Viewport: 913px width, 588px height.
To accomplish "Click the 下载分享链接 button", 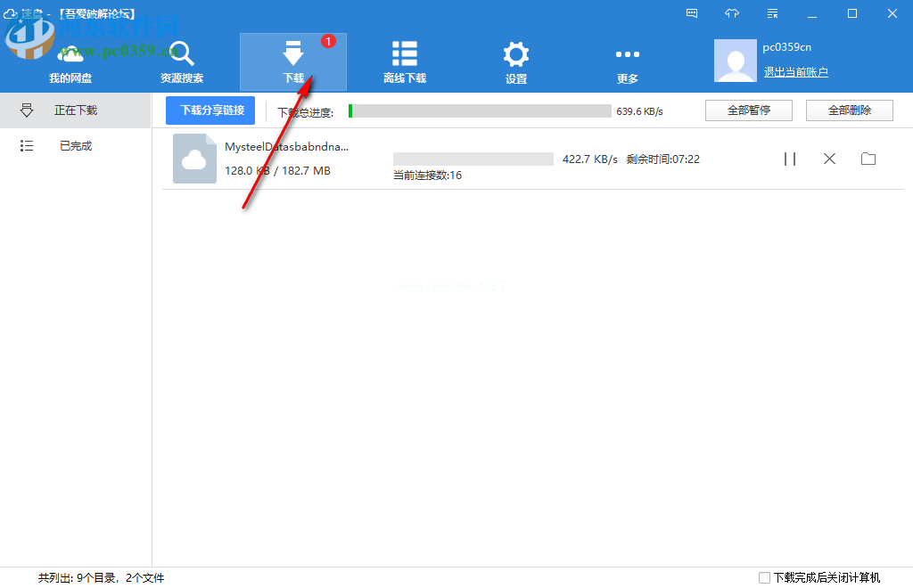I will [x=211, y=110].
